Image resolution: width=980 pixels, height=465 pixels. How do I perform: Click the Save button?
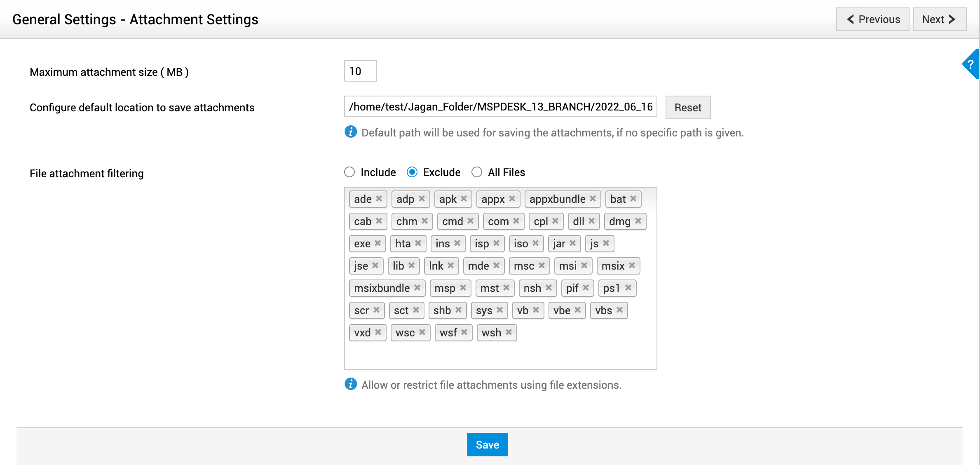point(487,444)
